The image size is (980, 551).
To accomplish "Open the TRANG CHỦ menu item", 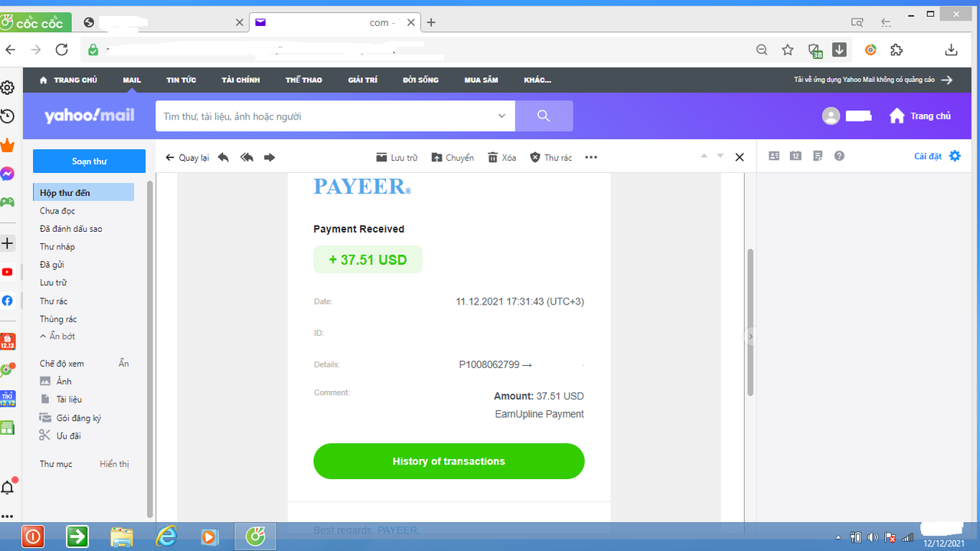I will pos(68,80).
